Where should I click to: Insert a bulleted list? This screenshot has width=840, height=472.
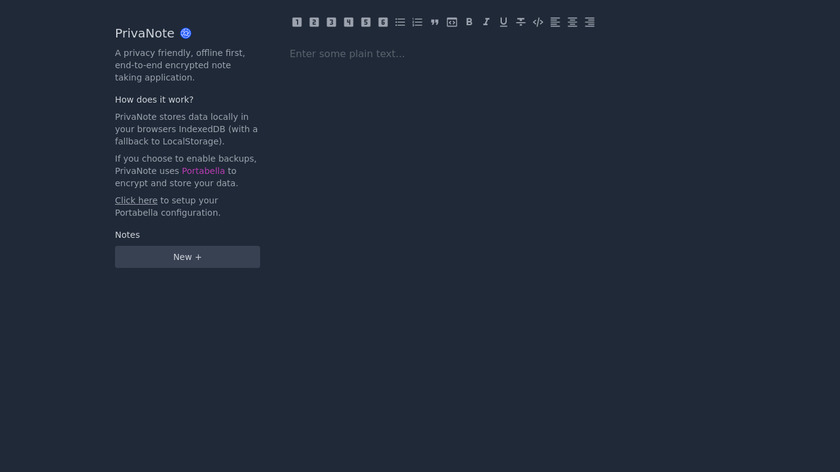[x=400, y=22]
